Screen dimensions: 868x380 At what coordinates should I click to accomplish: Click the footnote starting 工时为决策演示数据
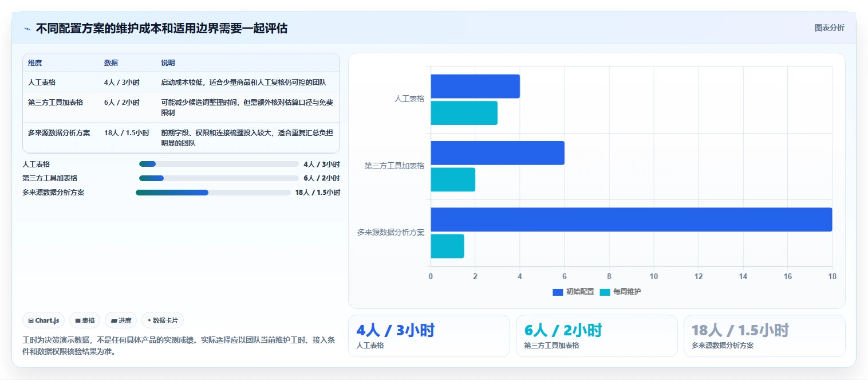click(179, 346)
